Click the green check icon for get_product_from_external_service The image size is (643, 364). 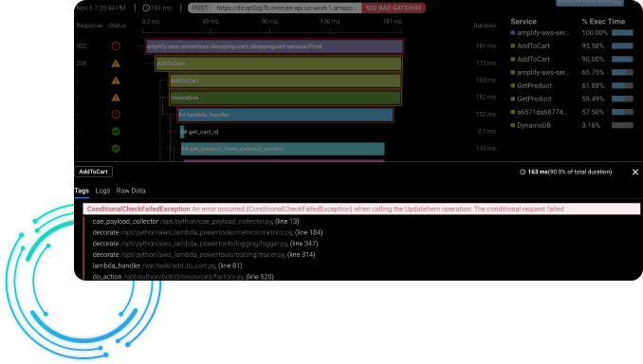click(116, 149)
